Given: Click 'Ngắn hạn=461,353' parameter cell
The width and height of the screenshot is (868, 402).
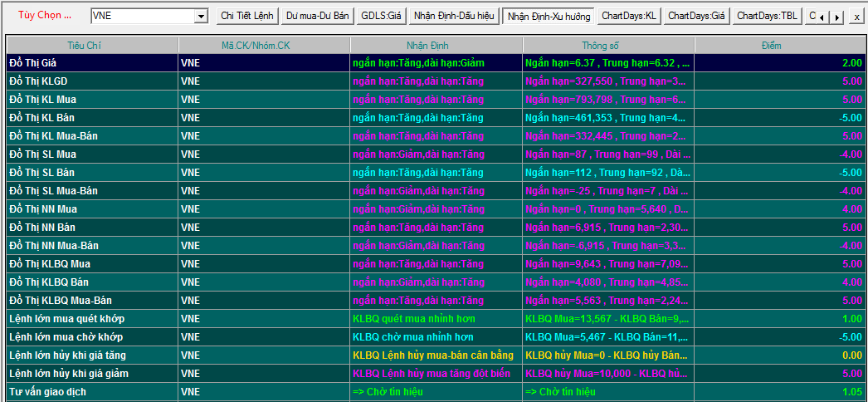Looking at the screenshot, I should (x=608, y=118).
